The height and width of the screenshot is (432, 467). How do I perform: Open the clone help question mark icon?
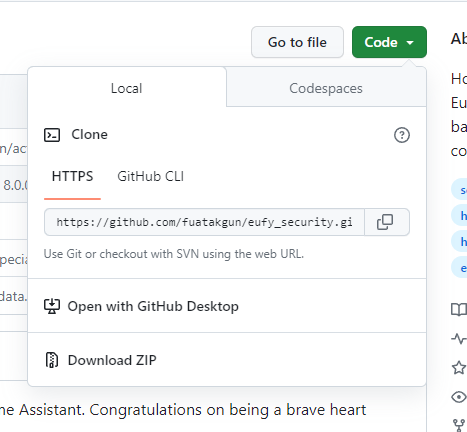coord(402,135)
